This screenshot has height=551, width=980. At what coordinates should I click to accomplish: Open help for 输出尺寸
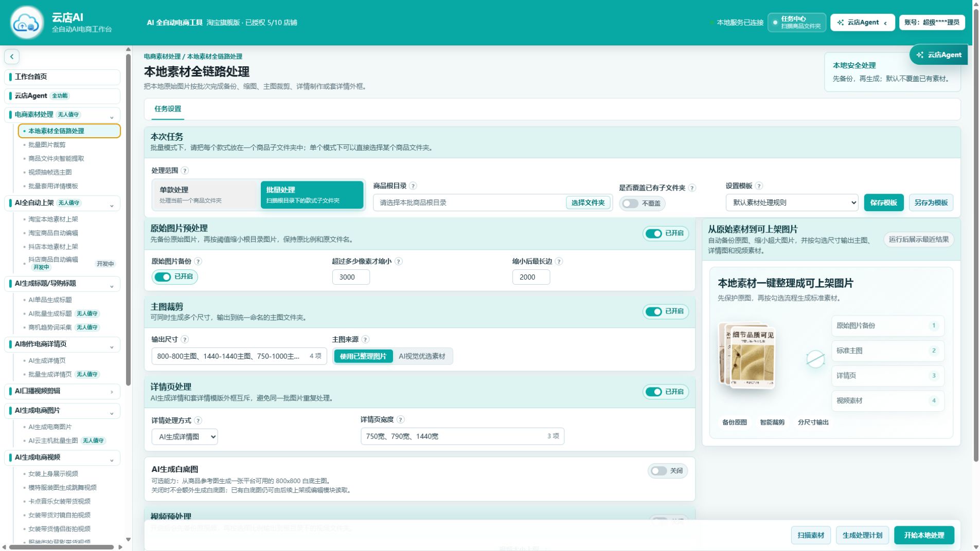(185, 340)
